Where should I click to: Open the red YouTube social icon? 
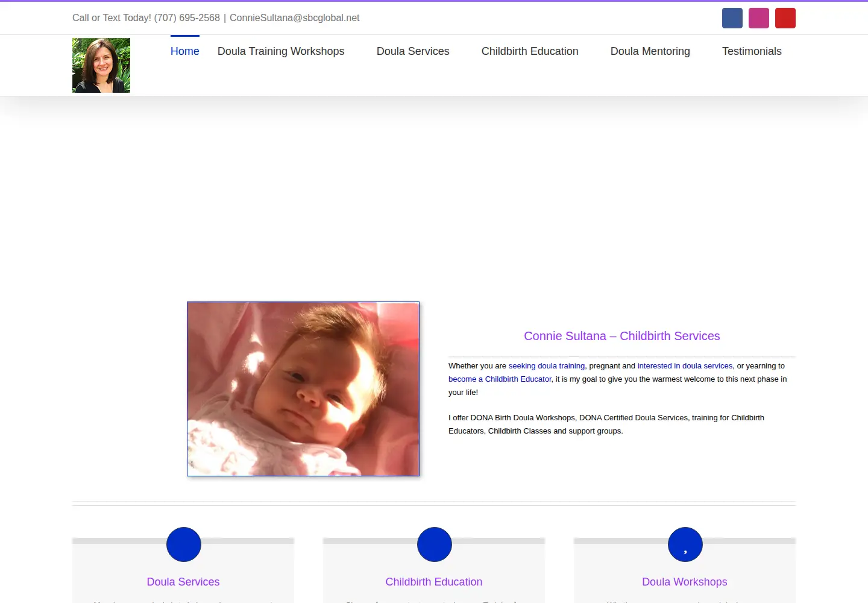point(785,18)
